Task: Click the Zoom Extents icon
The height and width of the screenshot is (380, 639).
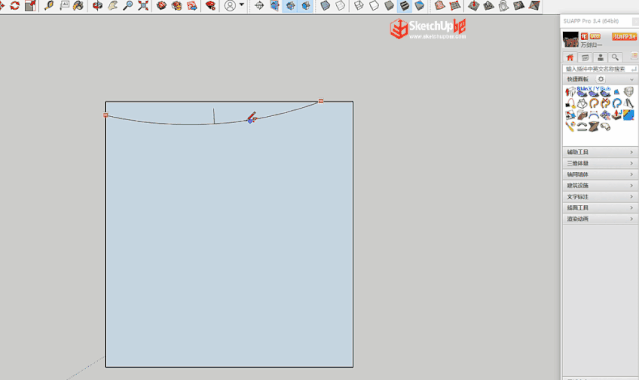Action: point(143,6)
